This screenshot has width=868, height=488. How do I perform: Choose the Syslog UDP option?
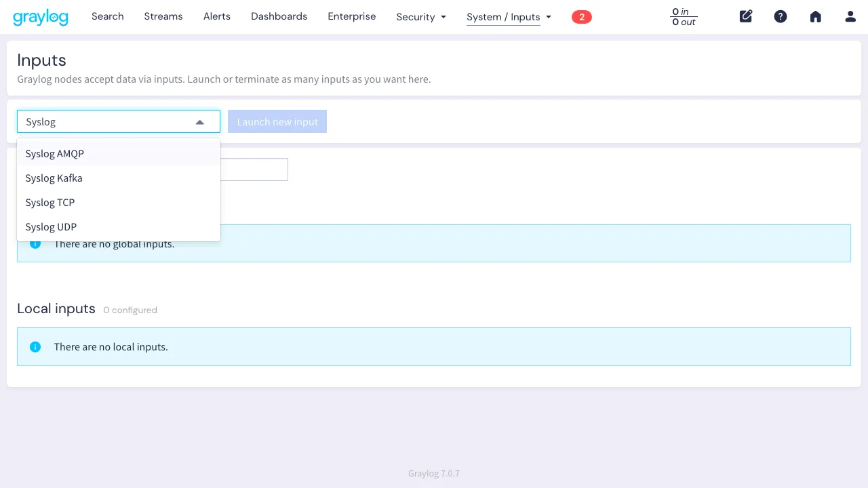[119, 227]
